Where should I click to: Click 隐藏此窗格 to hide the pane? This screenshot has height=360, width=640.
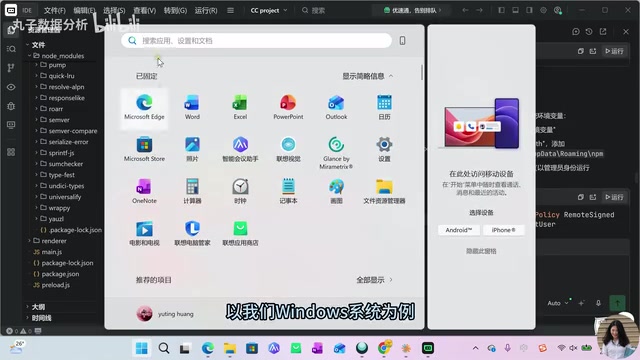pos(481,251)
